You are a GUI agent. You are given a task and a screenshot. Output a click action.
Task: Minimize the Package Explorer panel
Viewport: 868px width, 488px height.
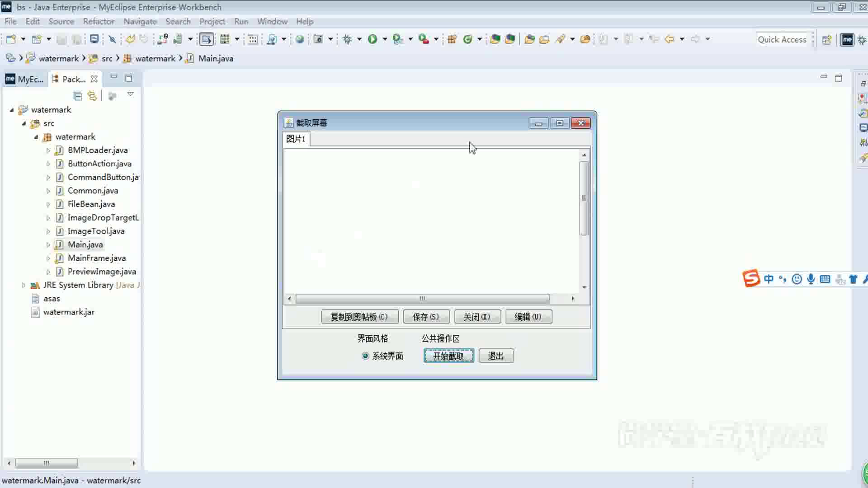(114, 78)
